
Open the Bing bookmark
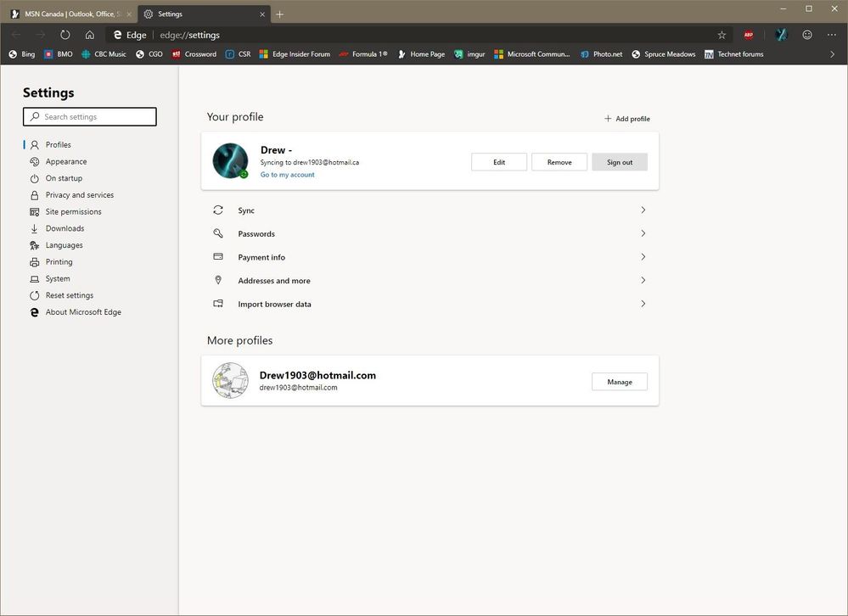21,54
